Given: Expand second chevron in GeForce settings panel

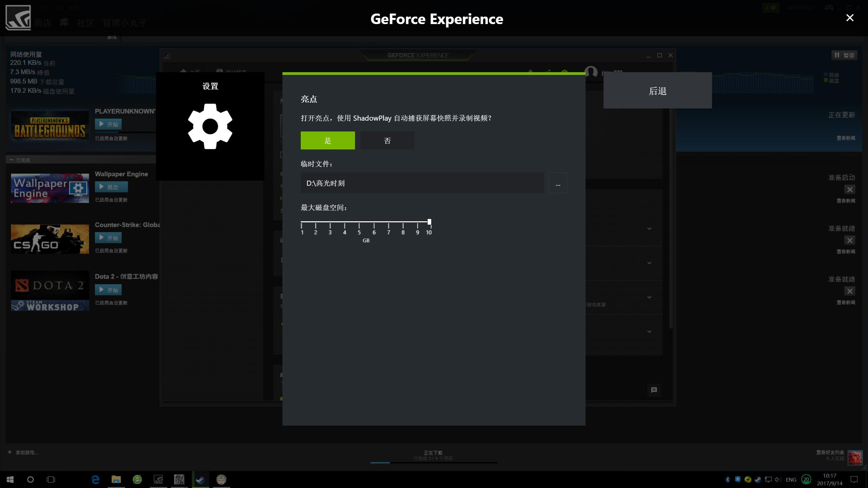Looking at the screenshot, I should [649, 263].
